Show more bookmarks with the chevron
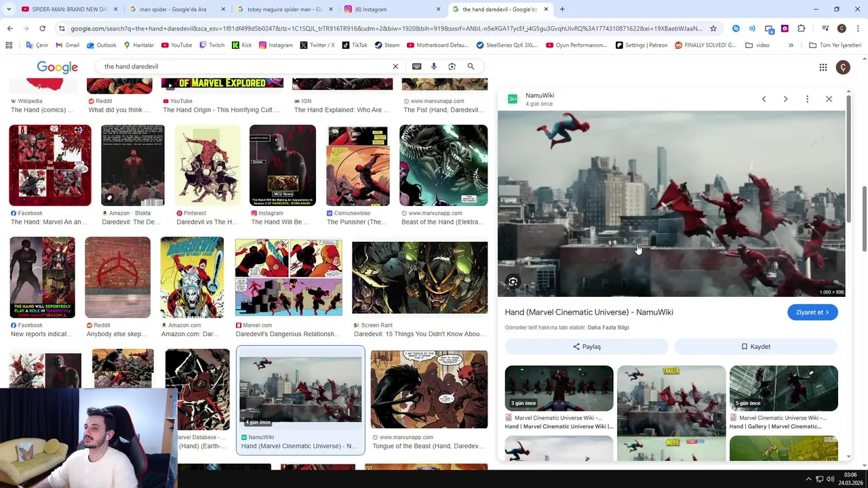Viewport: 868px width, 488px height. coord(791,45)
